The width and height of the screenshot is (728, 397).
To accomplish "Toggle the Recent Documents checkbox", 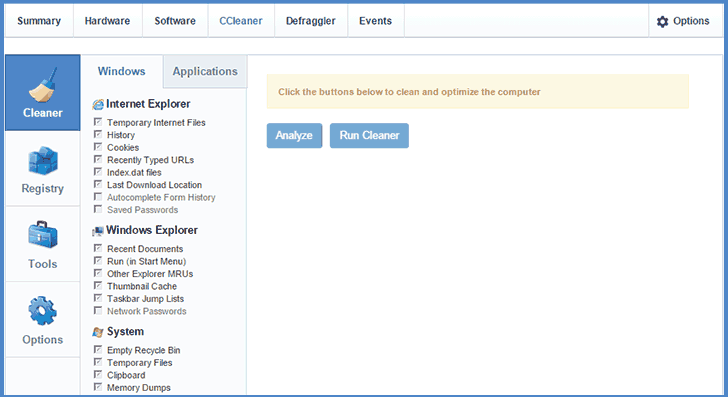I will (98, 248).
